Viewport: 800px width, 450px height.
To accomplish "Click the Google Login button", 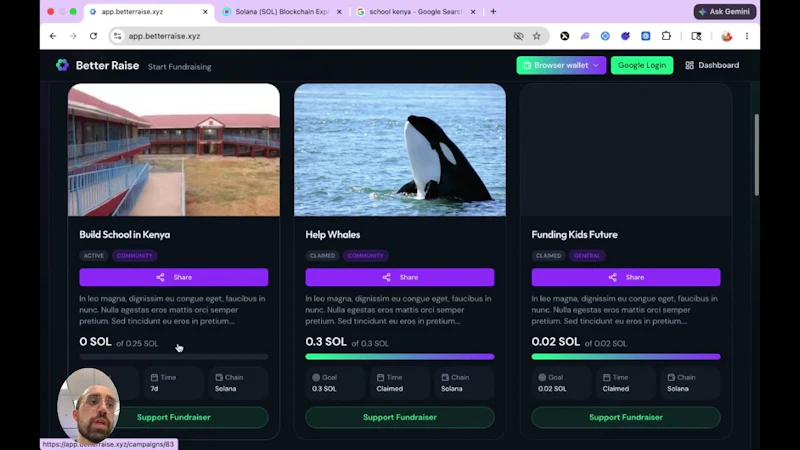I will click(642, 65).
